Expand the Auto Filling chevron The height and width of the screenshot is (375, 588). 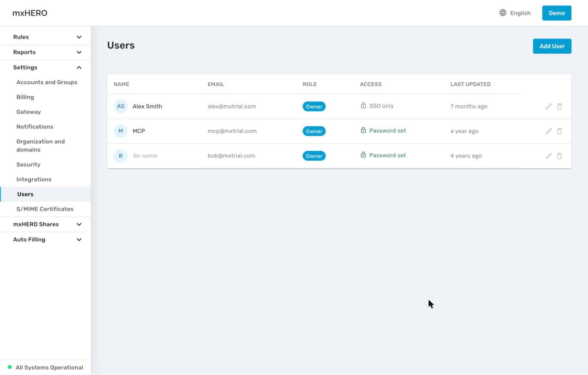[79, 240]
